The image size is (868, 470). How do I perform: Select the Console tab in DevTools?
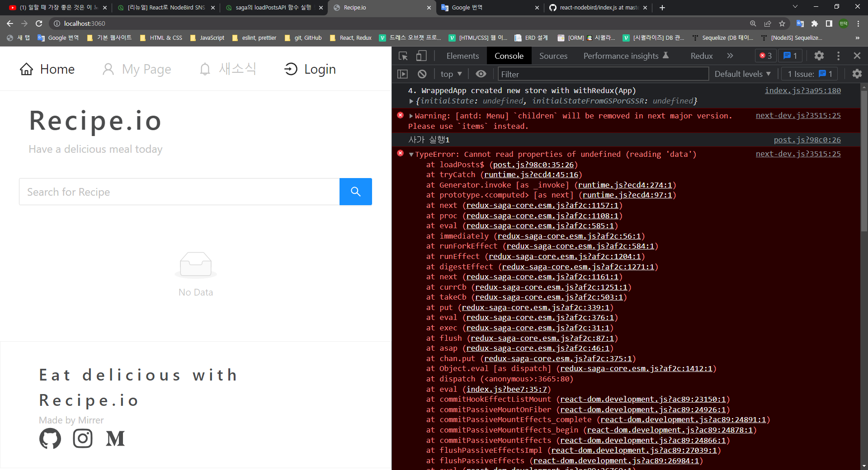[x=509, y=56]
